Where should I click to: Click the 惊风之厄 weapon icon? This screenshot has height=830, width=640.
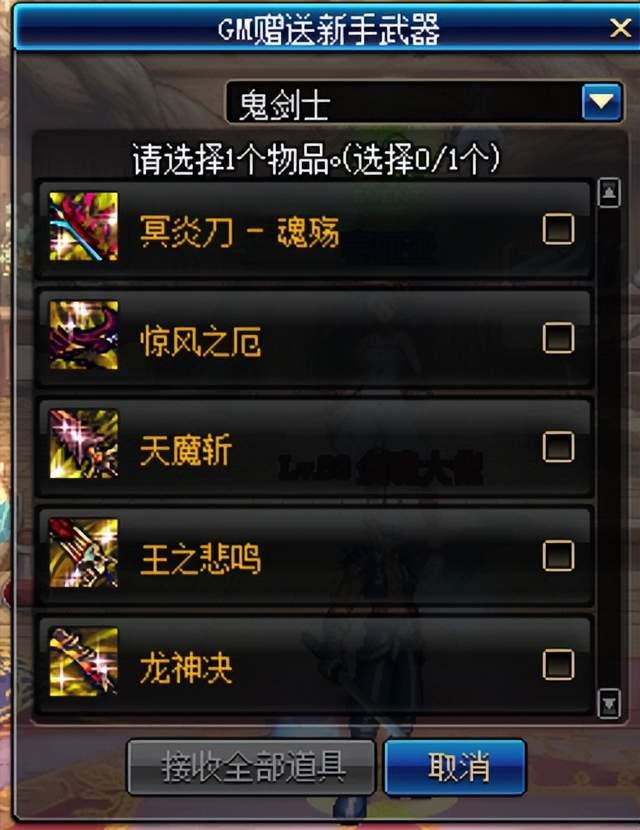pos(84,335)
